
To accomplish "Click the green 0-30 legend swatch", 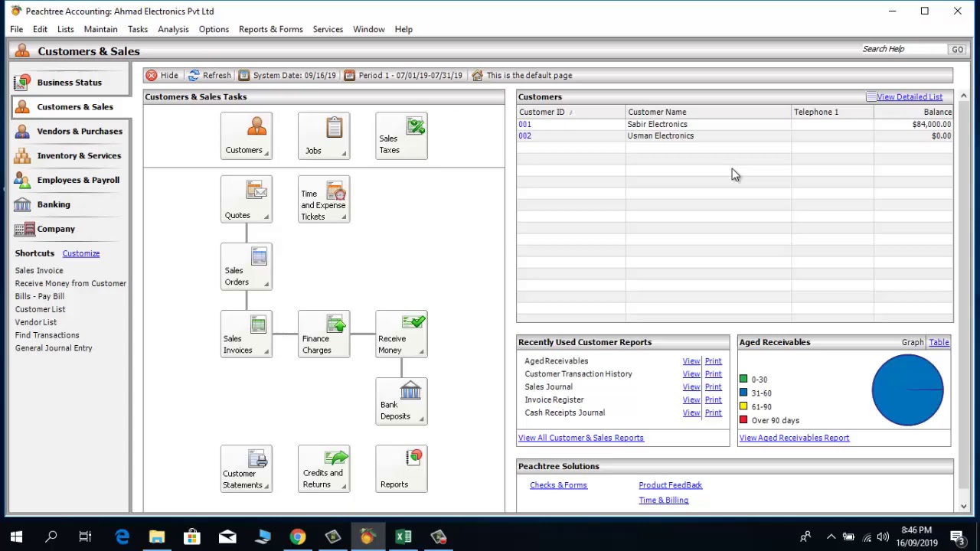I will 743,380.
